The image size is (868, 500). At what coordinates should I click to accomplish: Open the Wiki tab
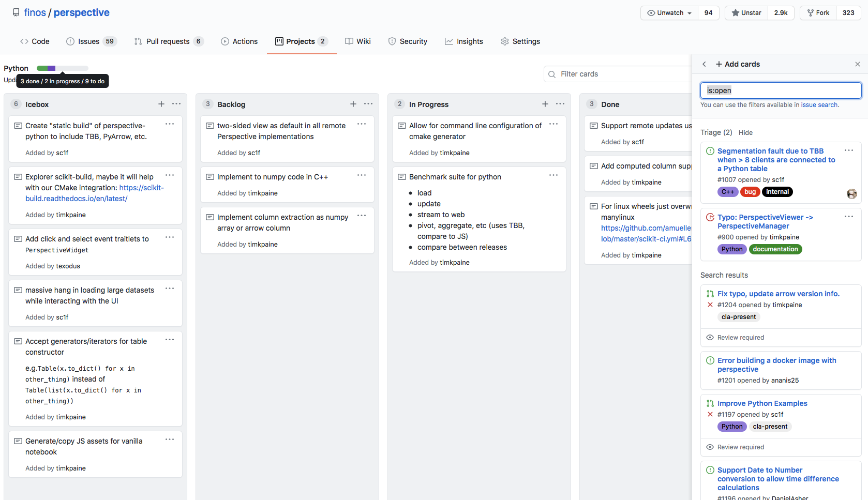(x=358, y=41)
